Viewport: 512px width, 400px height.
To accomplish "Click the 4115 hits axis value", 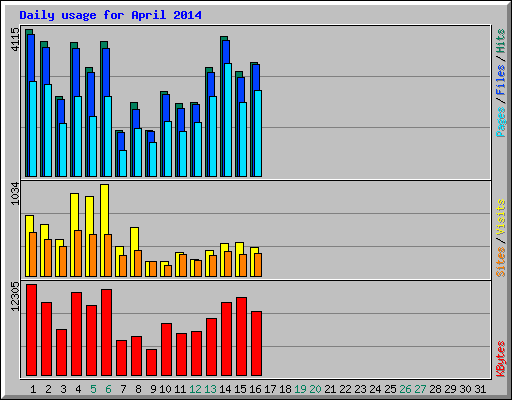I will point(15,39).
